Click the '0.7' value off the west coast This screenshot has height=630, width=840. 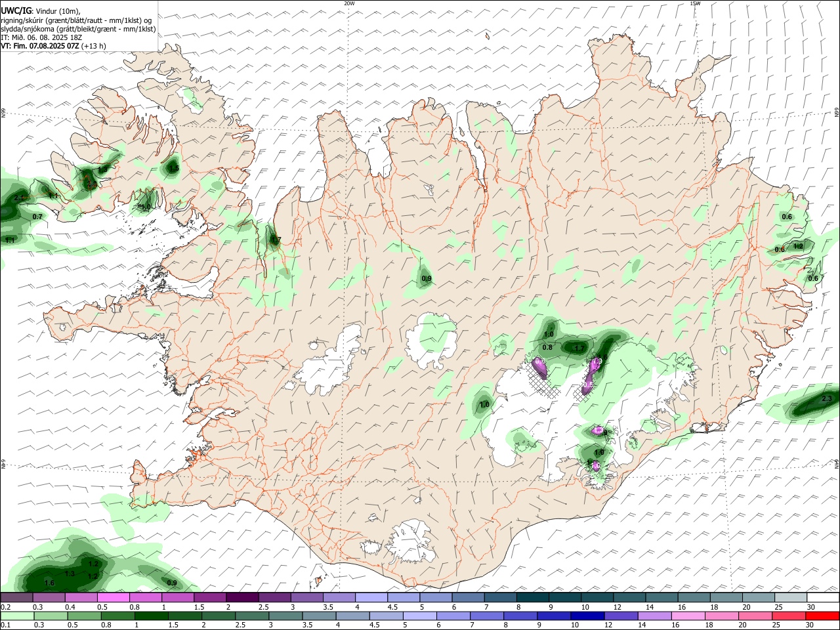coord(37,217)
